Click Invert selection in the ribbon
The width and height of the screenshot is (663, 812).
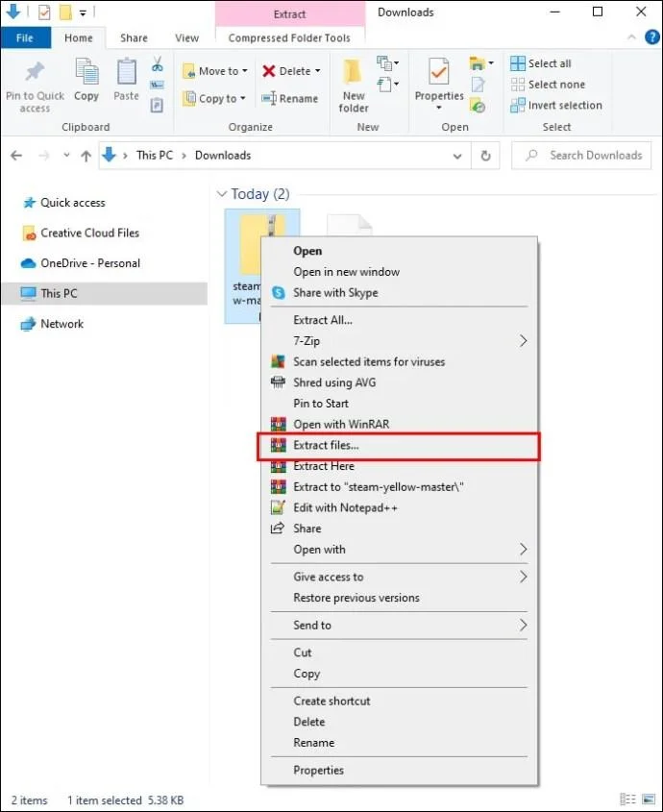(556, 106)
